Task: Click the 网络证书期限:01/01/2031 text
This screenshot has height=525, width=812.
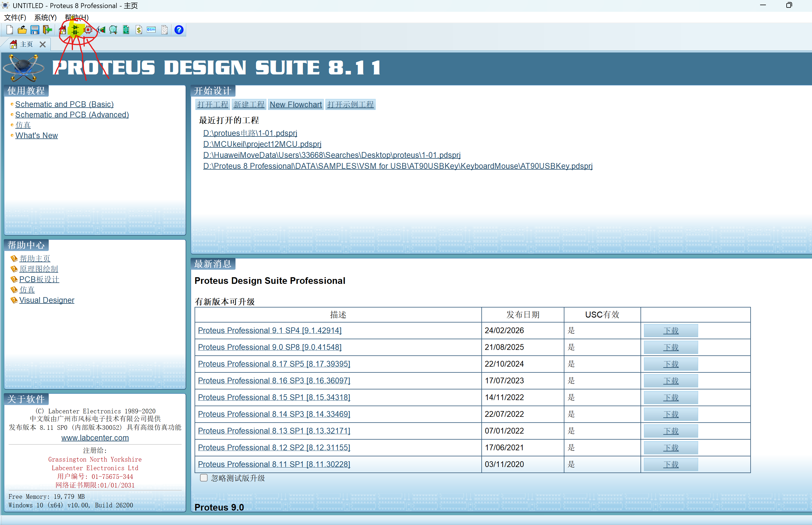Action: tap(95, 485)
